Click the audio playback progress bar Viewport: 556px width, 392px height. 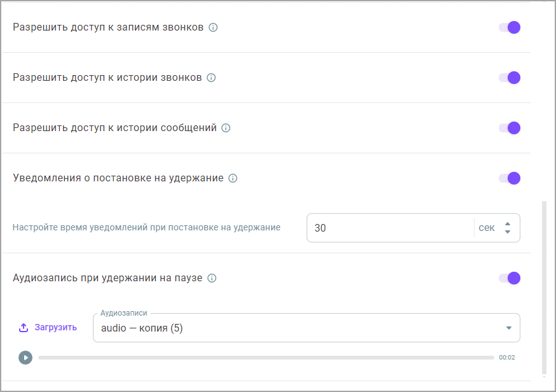click(266, 358)
